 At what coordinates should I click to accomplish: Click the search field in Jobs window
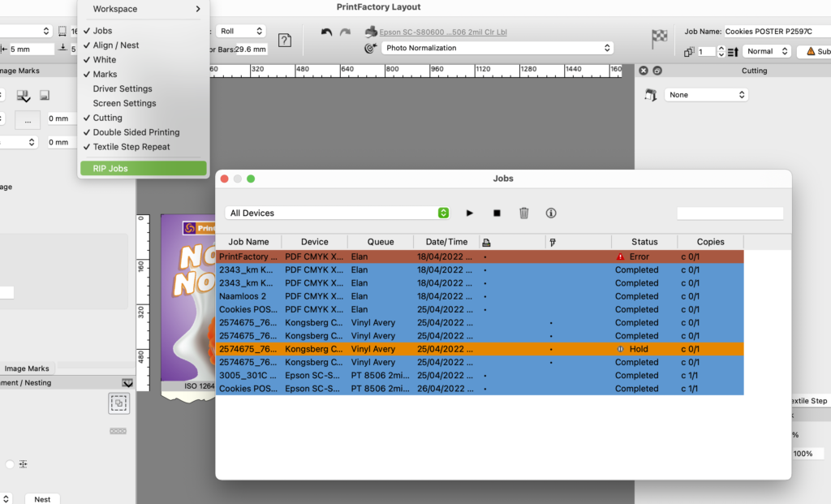pos(730,213)
